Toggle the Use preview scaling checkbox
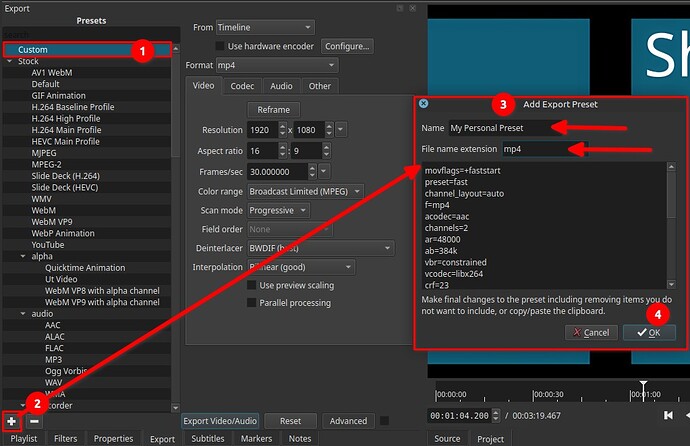Viewport: 690px width, 446px height. [x=252, y=285]
